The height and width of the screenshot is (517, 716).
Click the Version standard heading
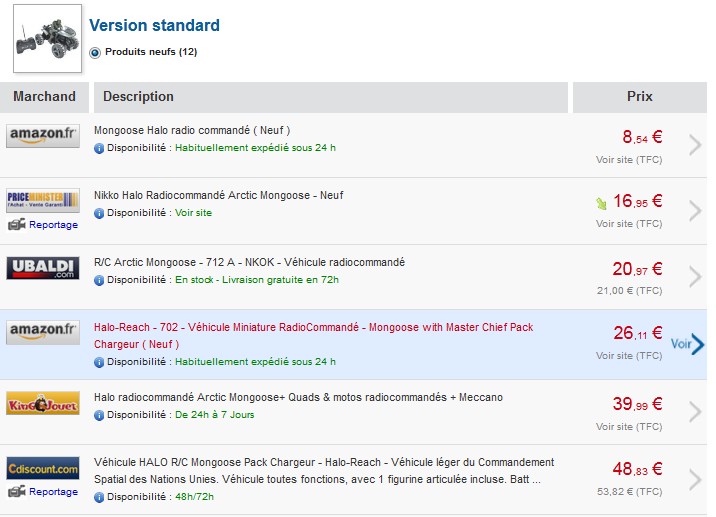[154, 26]
